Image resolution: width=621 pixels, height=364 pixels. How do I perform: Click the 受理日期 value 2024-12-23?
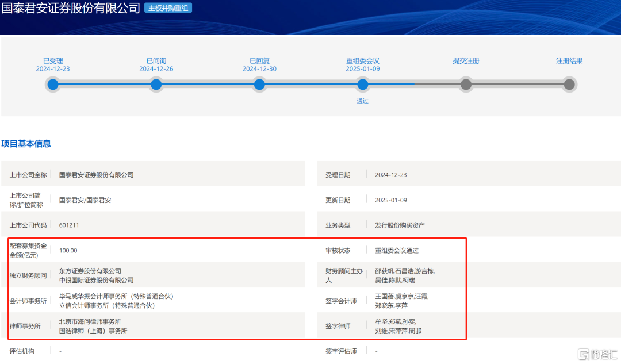pyautogui.click(x=391, y=175)
